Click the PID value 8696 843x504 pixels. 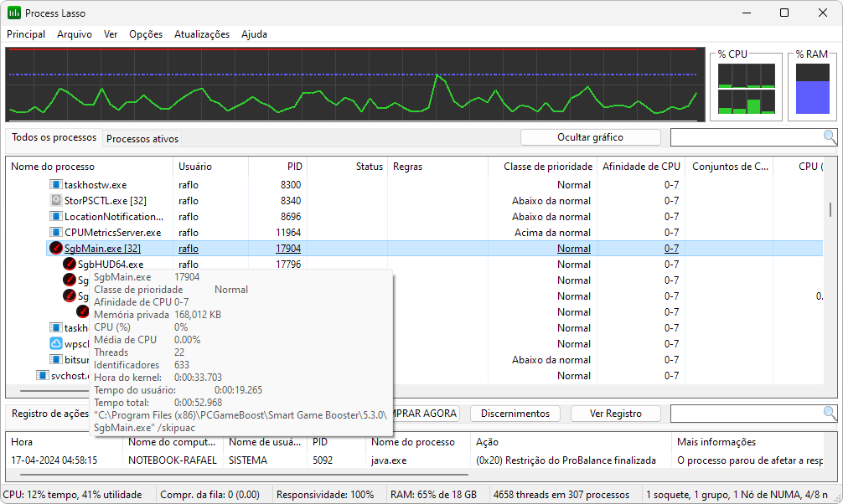coord(291,217)
